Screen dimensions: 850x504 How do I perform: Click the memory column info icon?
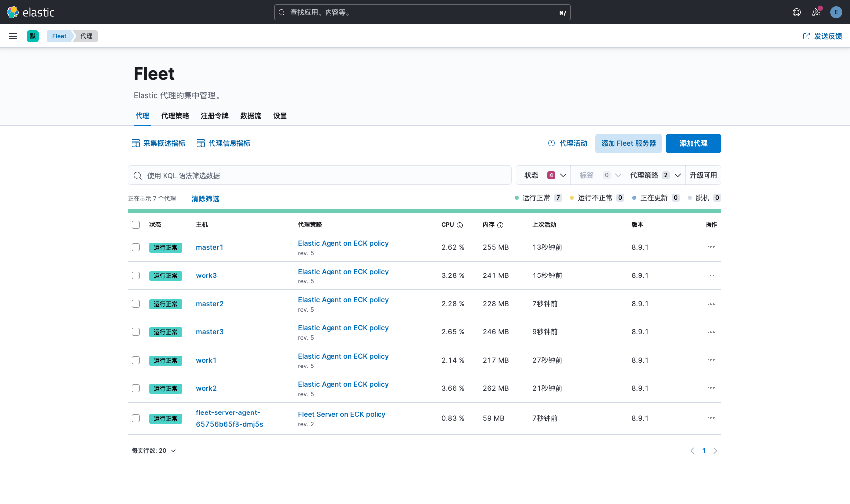[x=500, y=225]
